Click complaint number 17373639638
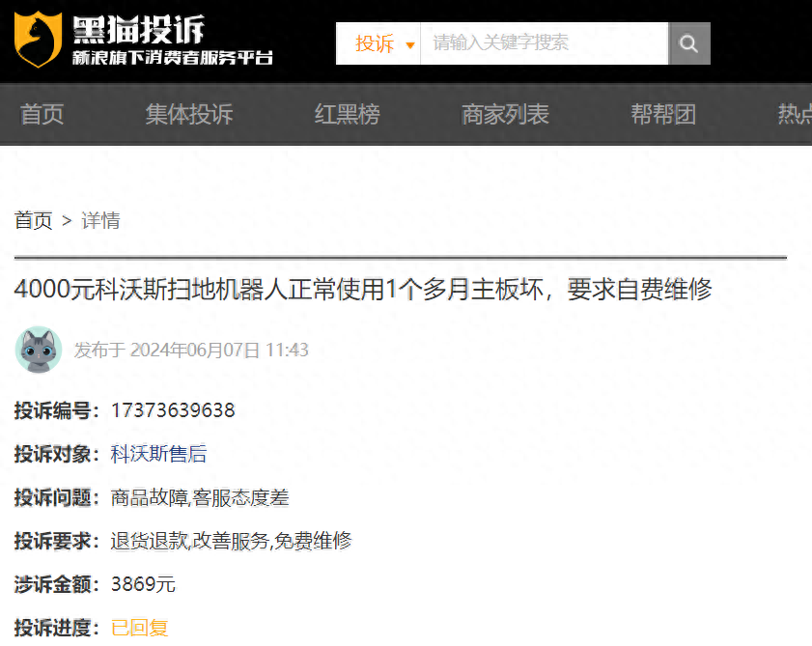 click(173, 410)
